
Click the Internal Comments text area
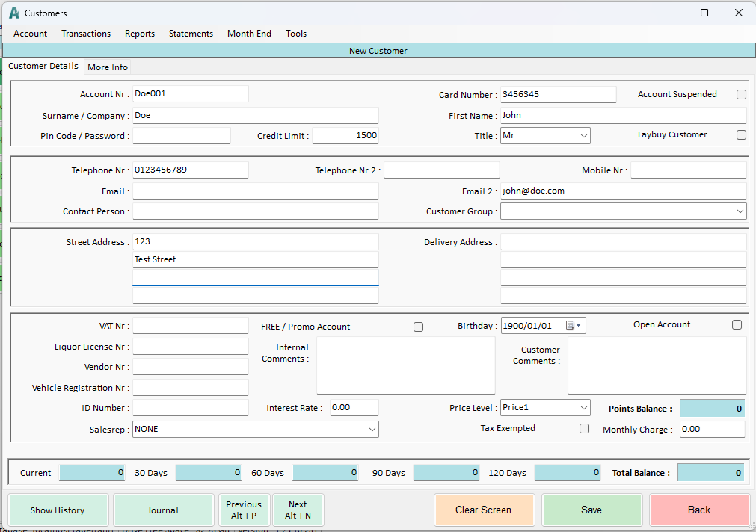(405, 365)
